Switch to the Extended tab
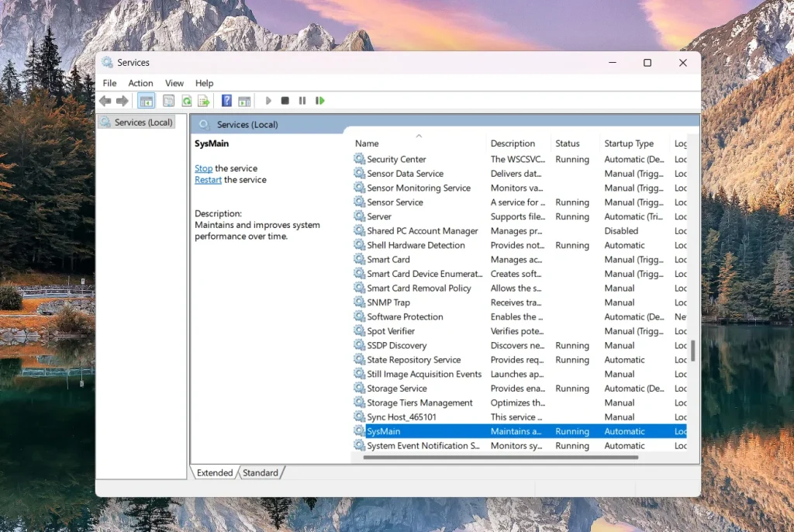 click(215, 473)
